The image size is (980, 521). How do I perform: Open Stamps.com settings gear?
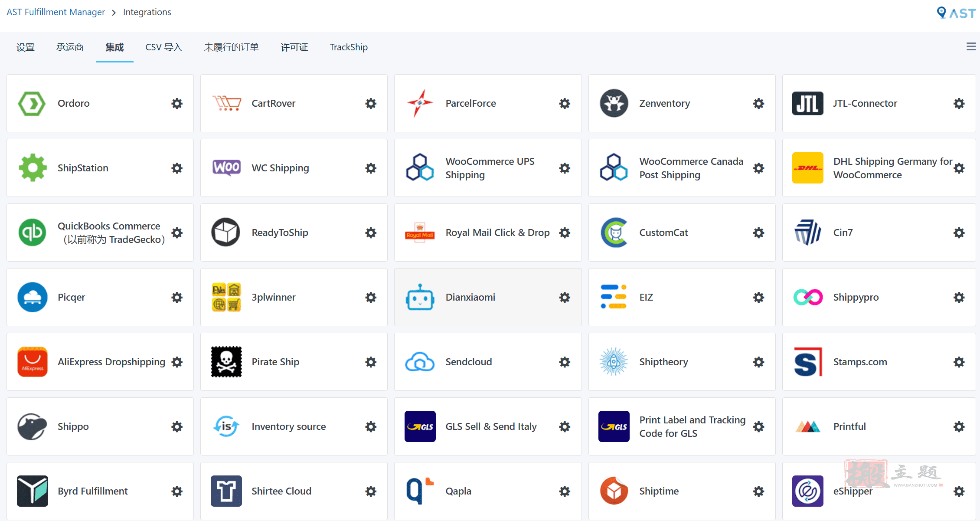point(959,362)
